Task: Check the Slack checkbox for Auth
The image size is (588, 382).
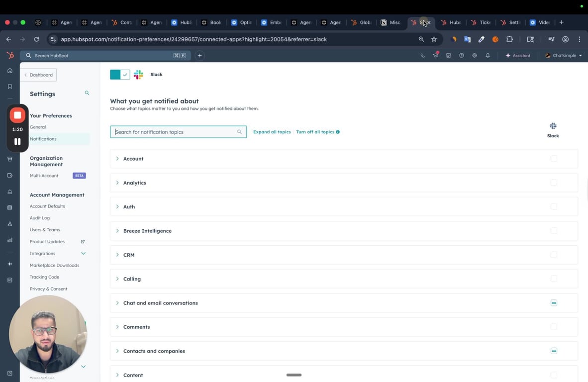Action: click(554, 207)
